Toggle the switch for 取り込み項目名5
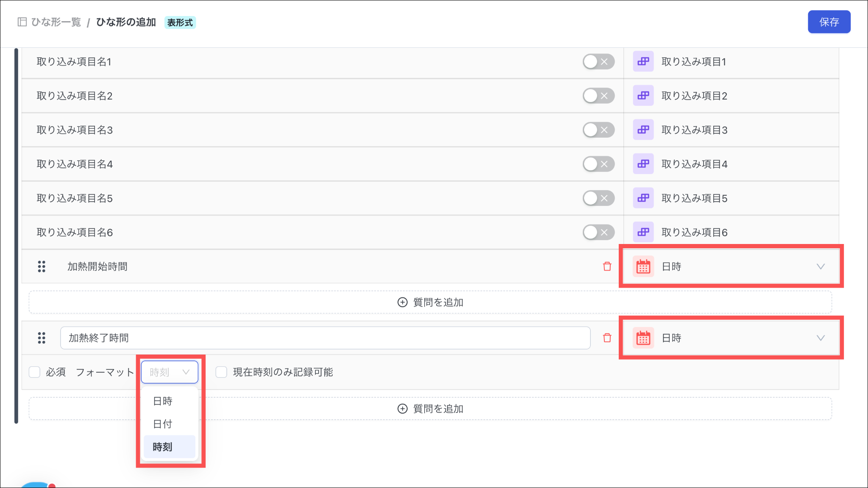 coord(598,198)
